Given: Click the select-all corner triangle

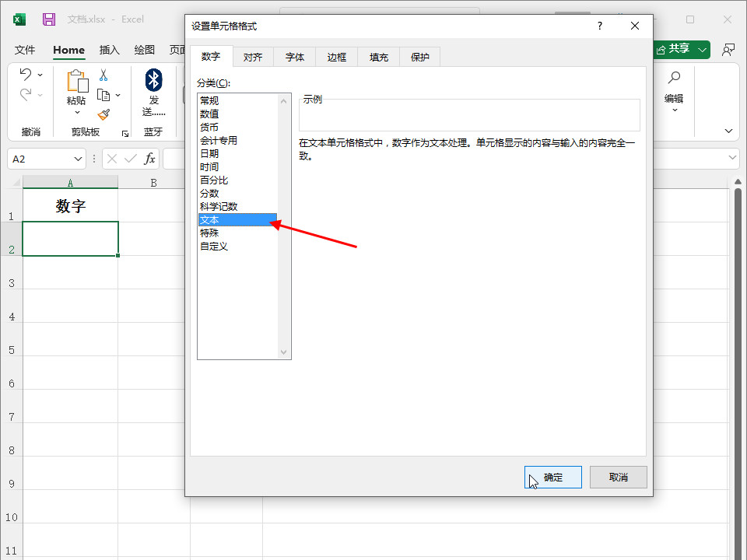Looking at the screenshot, I should pos(16,182).
